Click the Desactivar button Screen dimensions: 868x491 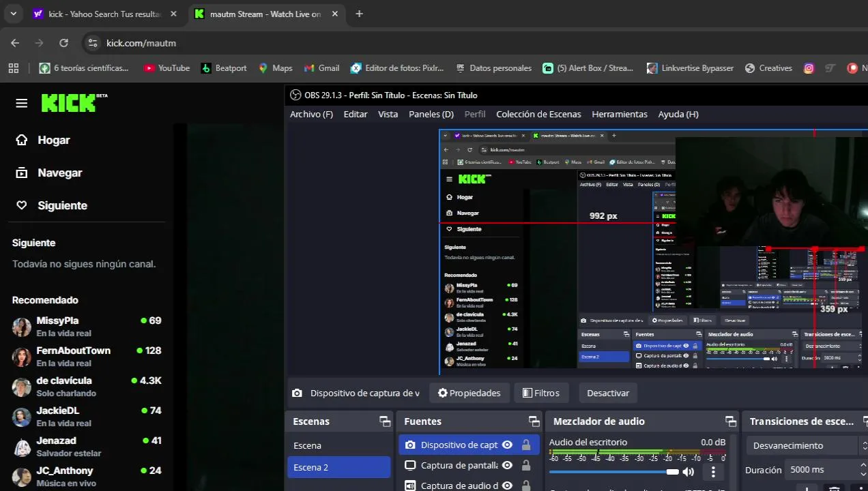608,393
